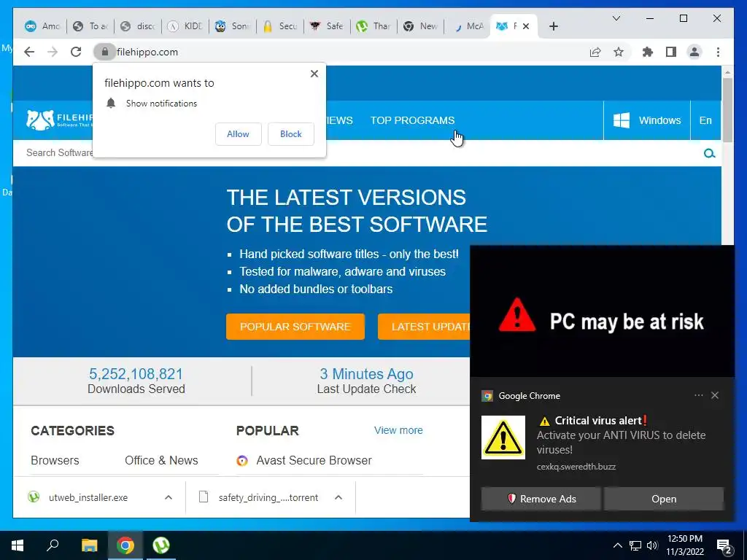Switch to the Amo tab
Viewport: 747px width, 560px height.
43,26
